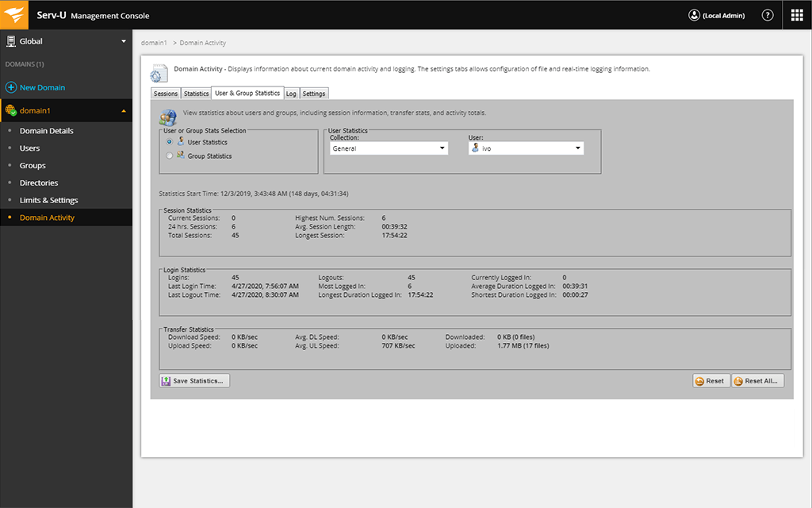Open the Collection dropdown
Image resolution: width=812 pixels, height=508 pixels.
(441, 148)
